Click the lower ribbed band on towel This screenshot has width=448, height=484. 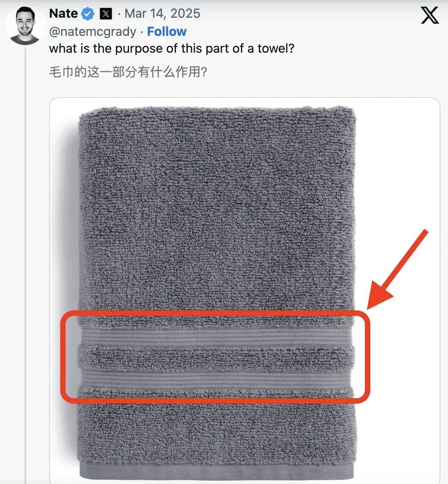click(x=217, y=378)
